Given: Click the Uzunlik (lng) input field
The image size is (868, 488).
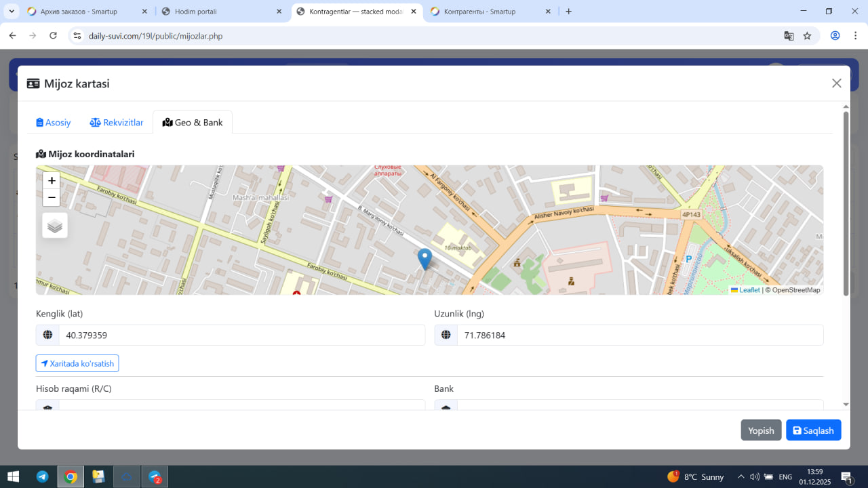Looking at the screenshot, I should pos(639,335).
